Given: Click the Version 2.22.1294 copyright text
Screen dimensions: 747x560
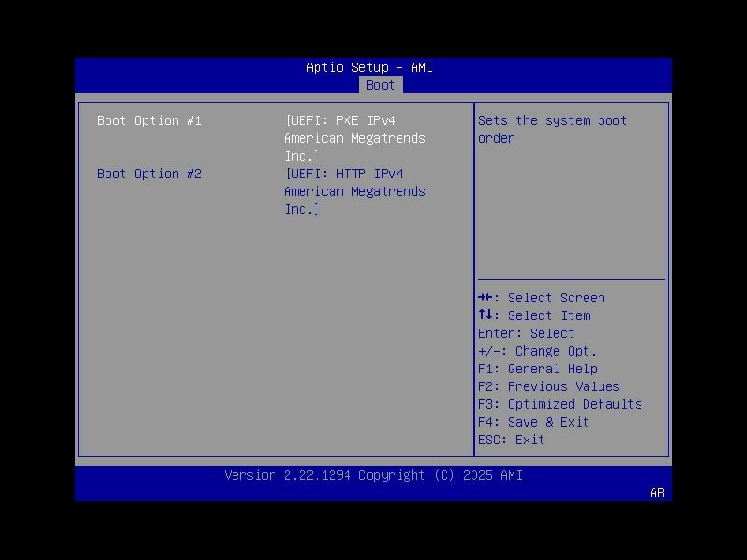Looking at the screenshot, I should (x=373, y=475).
